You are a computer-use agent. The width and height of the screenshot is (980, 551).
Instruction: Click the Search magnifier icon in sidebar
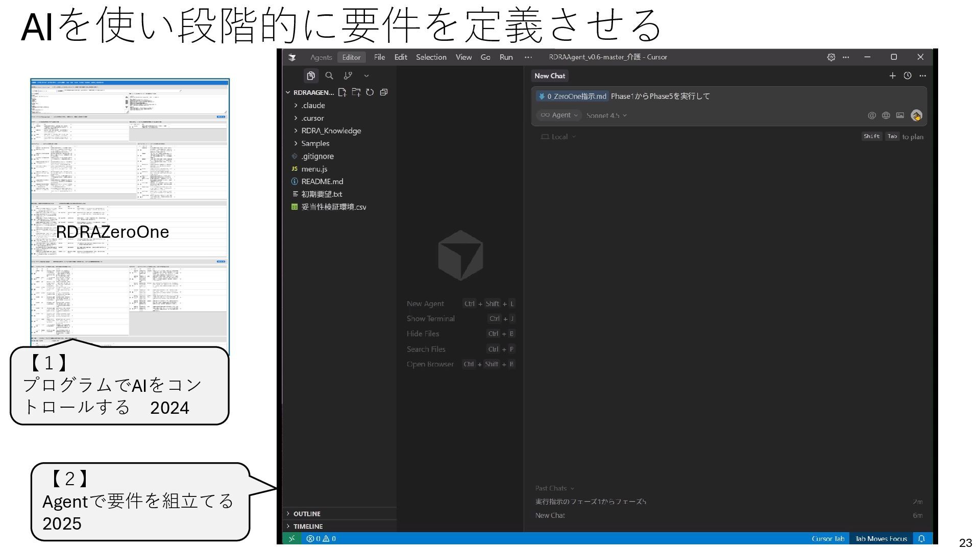pyautogui.click(x=329, y=76)
